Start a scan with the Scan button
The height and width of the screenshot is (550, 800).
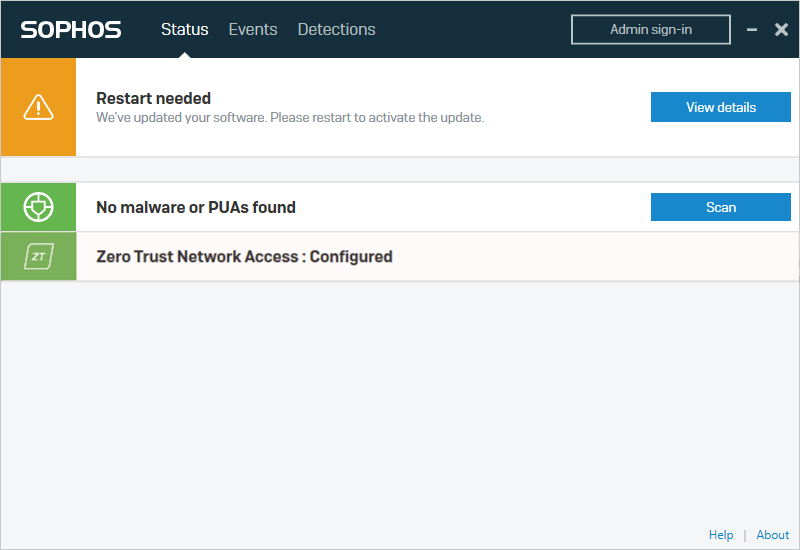tap(720, 207)
